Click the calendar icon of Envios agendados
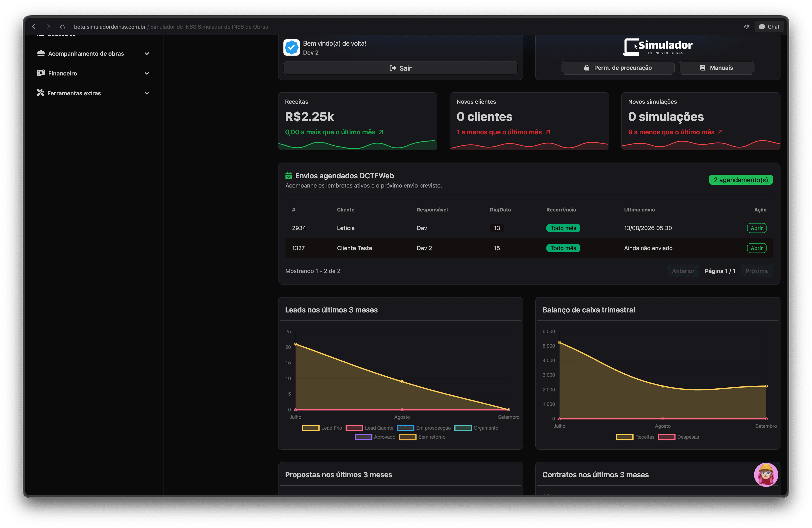 coord(289,176)
